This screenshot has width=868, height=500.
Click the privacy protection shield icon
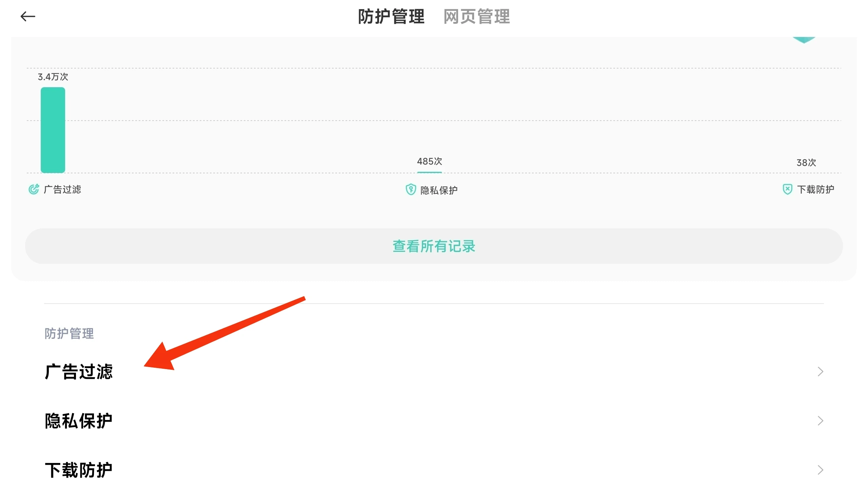(x=411, y=190)
